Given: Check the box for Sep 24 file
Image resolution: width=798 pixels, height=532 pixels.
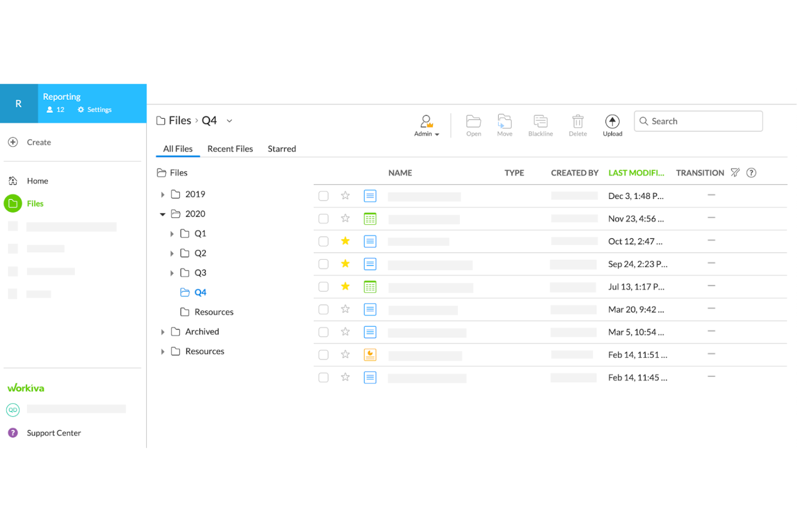Looking at the screenshot, I should point(324,264).
